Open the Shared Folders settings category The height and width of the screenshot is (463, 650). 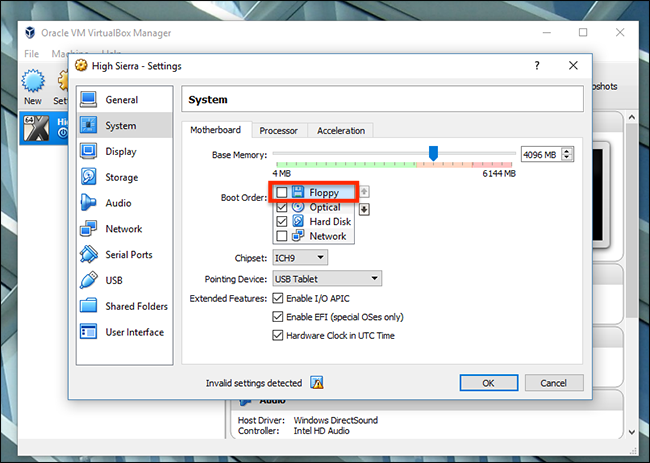tap(124, 306)
